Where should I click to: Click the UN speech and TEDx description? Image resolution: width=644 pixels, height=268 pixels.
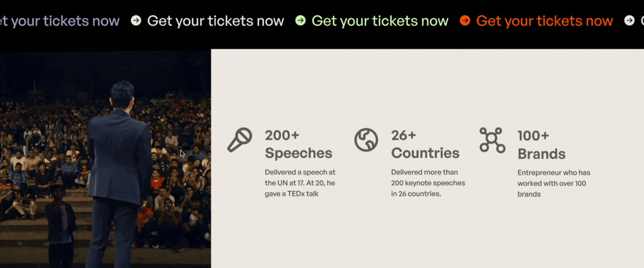[300, 183]
